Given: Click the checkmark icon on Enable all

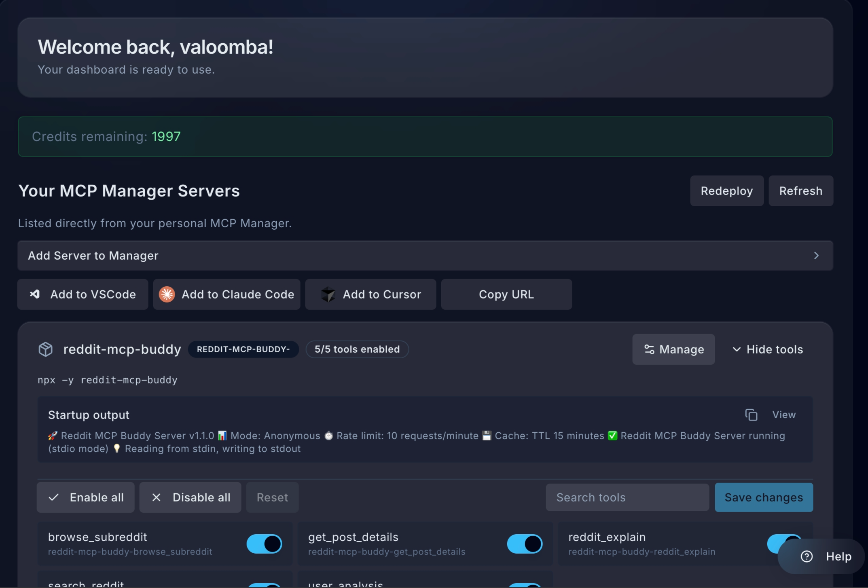Looking at the screenshot, I should click(x=53, y=497).
